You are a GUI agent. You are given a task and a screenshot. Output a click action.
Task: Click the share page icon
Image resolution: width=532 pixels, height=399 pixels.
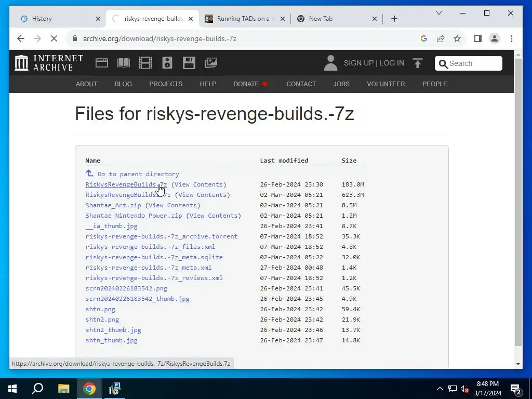coord(441,38)
